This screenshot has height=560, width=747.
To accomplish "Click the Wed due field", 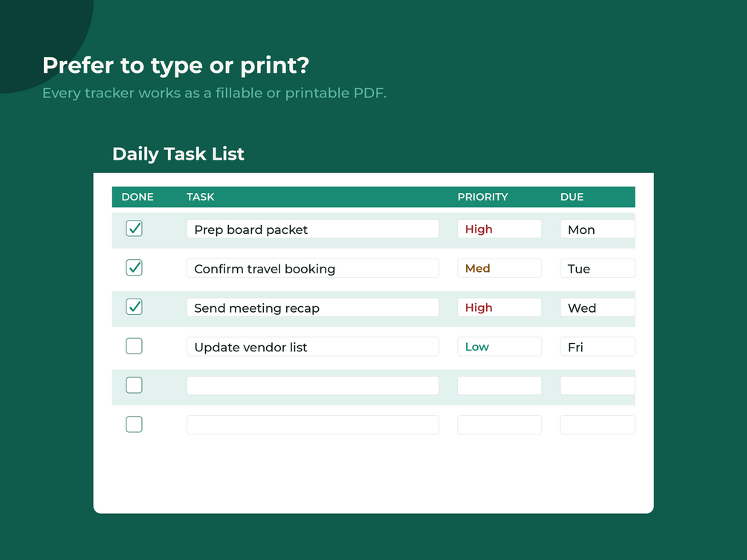I will pyautogui.click(x=598, y=307).
